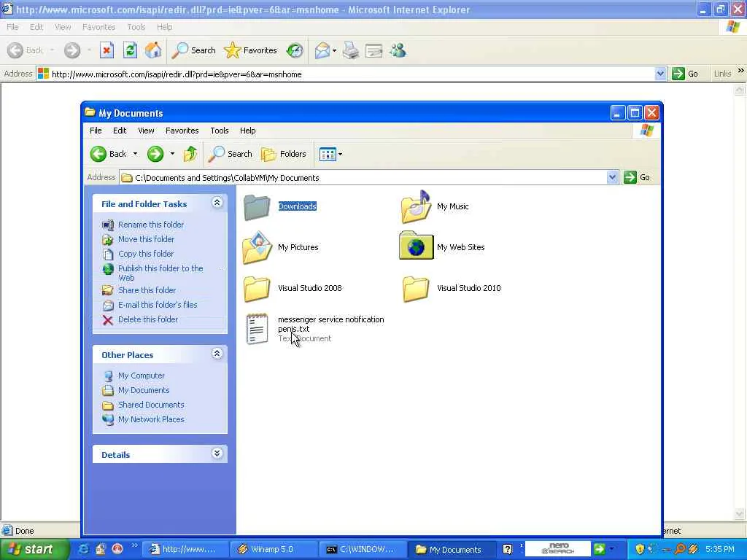Screen dimensions: 747x560
Task: Open the Tools menu in My Documents
Action: click(x=219, y=131)
